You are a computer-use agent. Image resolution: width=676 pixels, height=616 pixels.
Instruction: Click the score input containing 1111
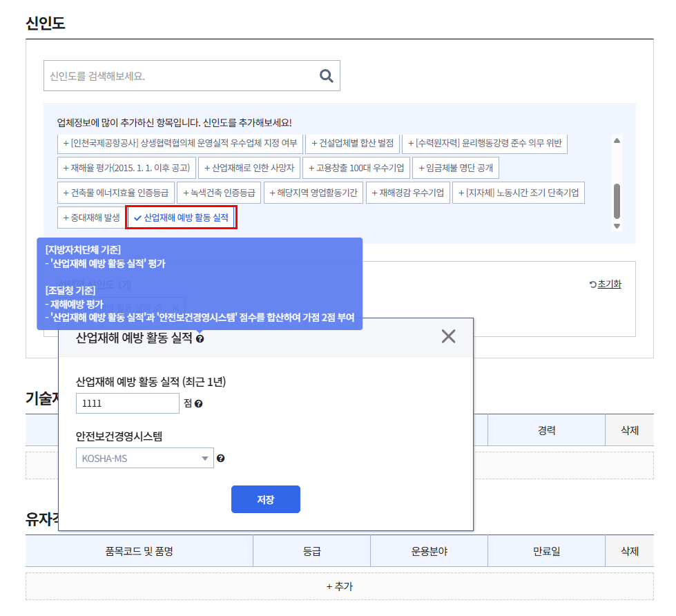(x=128, y=403)
